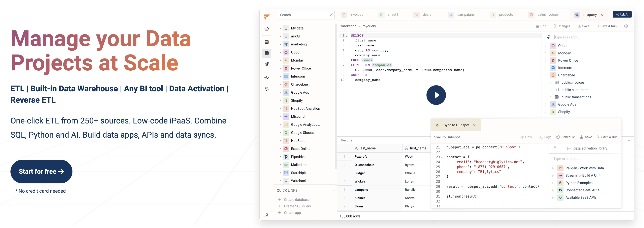Image resolution: width=644 pixels, height=228 pixels.
Task: Select the Tables grid icon in the sidebar
Action: pos(267,53)
